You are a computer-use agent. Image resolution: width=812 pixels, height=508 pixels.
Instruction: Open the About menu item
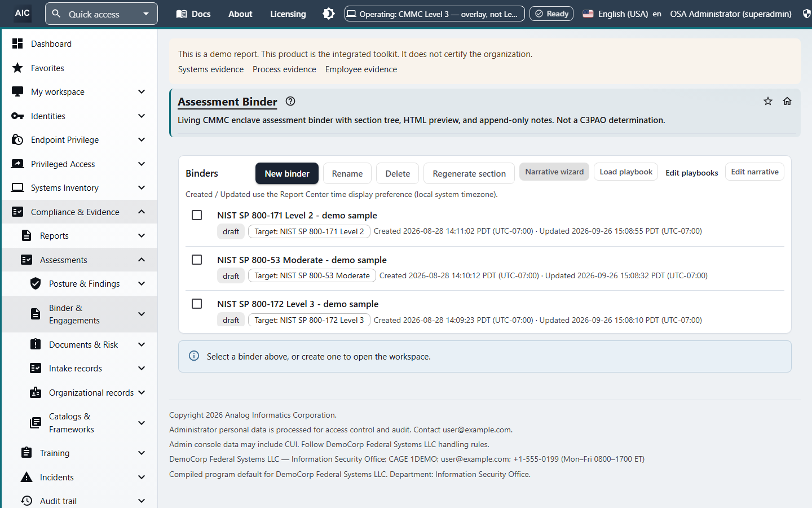pyautogui.click(x=240, y=14)
